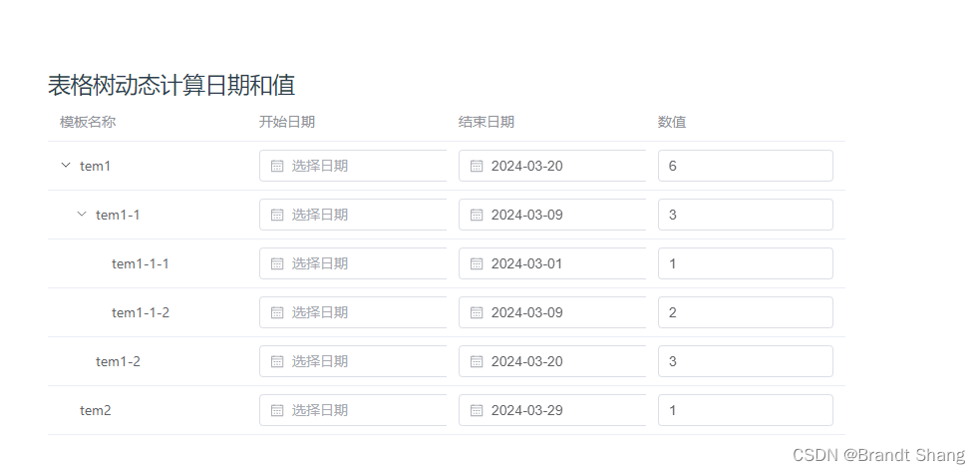Image resolution: width=980 pixels, height=474 pixels.
Task: Click calendar icon in tem1-1-2 start date
Action: pos(277,312)
